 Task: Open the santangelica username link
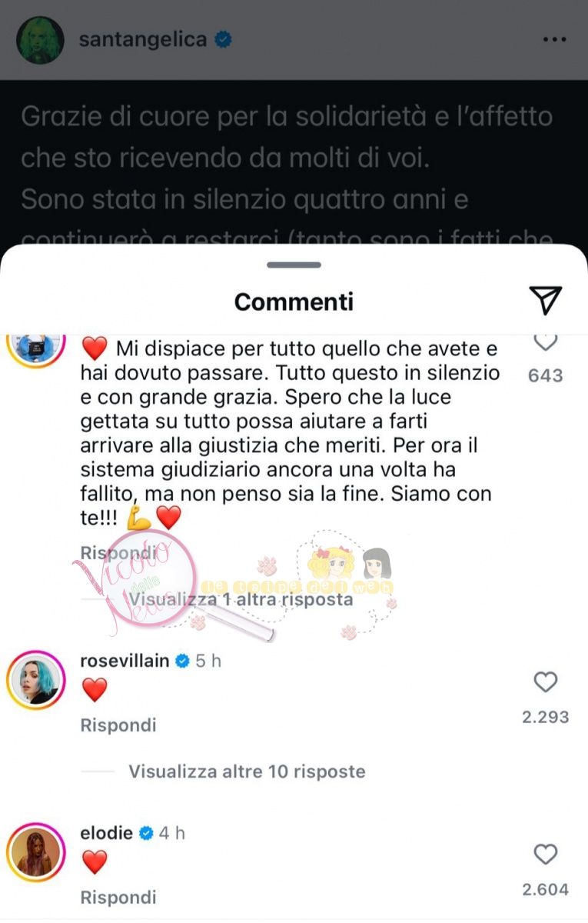click(144, 40)
